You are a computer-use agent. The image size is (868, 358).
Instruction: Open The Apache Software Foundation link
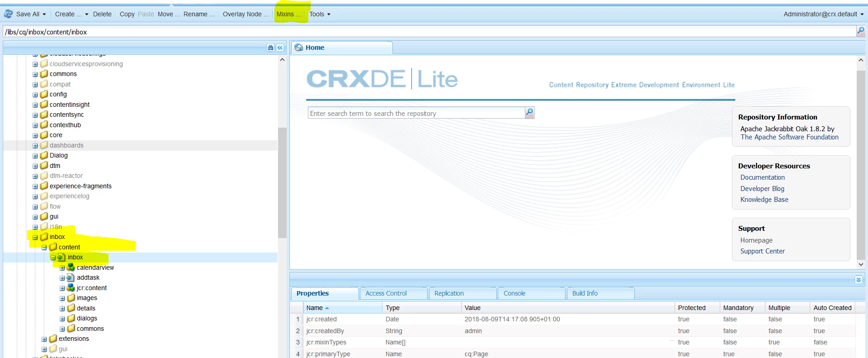789,137
